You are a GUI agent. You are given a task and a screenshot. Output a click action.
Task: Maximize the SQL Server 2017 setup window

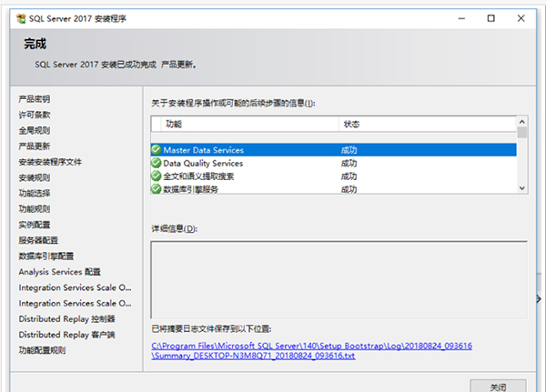[x=491, y=18]
